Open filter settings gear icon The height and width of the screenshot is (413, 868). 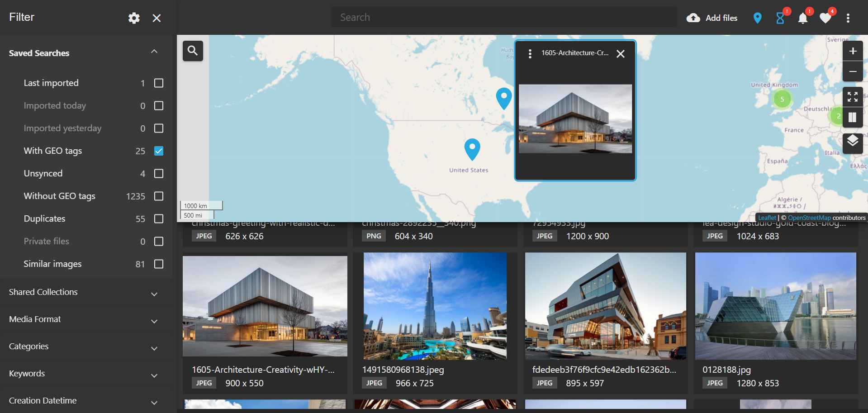(134, 18)
